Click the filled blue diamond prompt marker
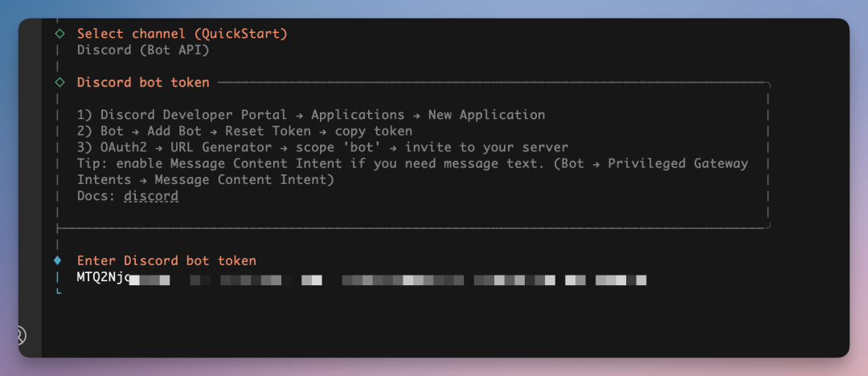The height and width of the screenshot is (376, 868). click(x=57, y=260)
